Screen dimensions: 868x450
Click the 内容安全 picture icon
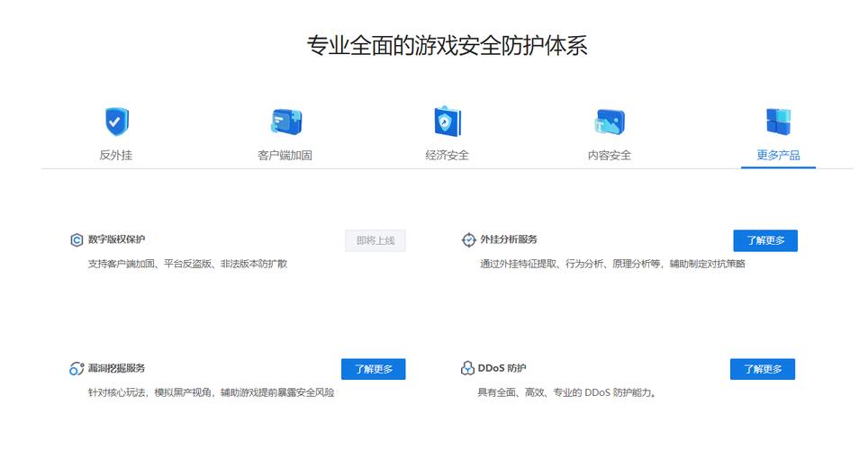click(x=610, y=121)
